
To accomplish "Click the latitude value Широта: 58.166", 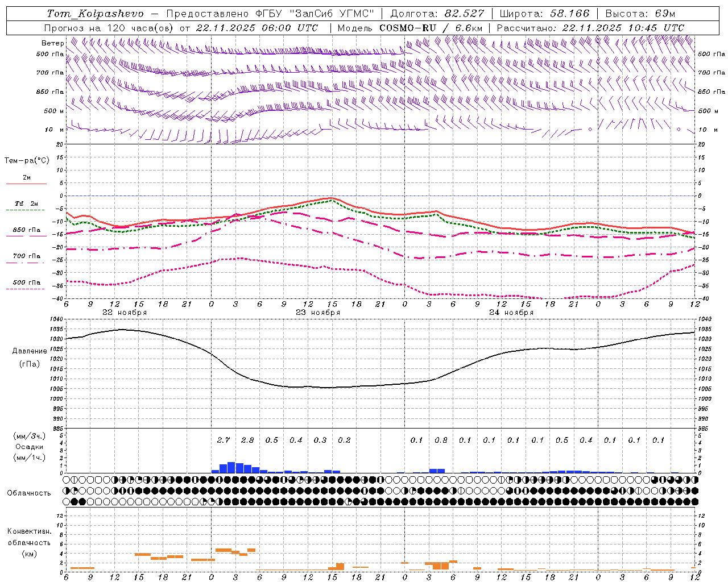I will pos(545,14).
